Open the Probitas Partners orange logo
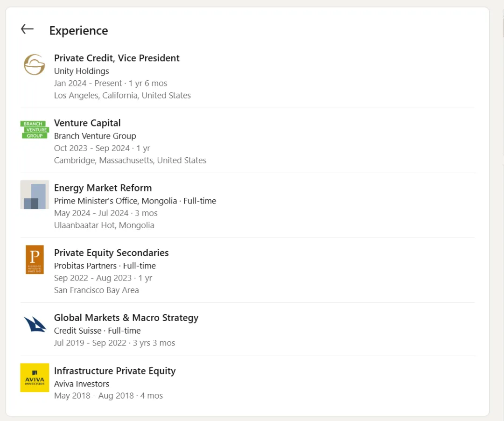The image size is (504, 421). (35, 260)
